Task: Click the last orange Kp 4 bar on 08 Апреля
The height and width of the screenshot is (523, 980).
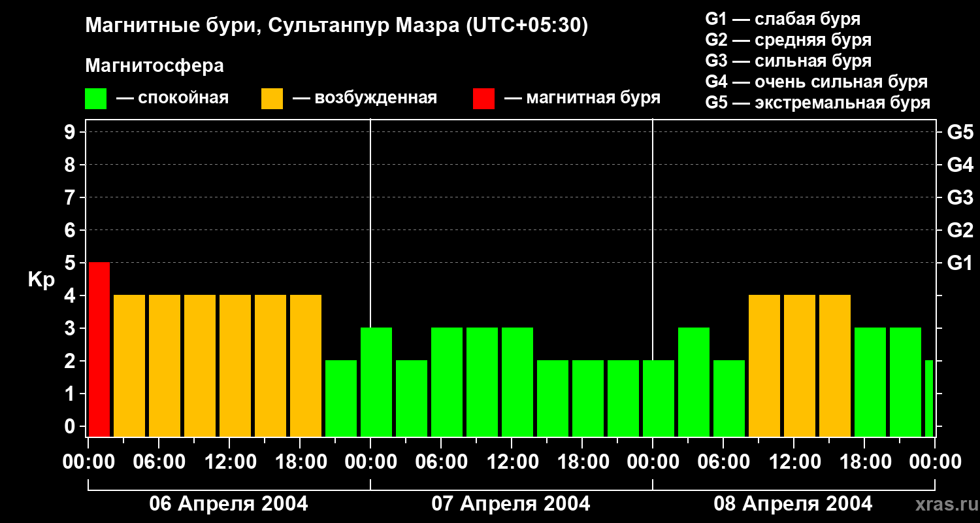Action: pyautogui.click(x=835, y=365)
